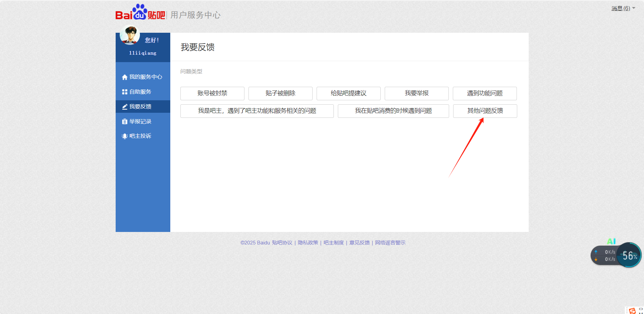Click the user avatar picture
The image size is (644, 314).
(x=130, y=35)
